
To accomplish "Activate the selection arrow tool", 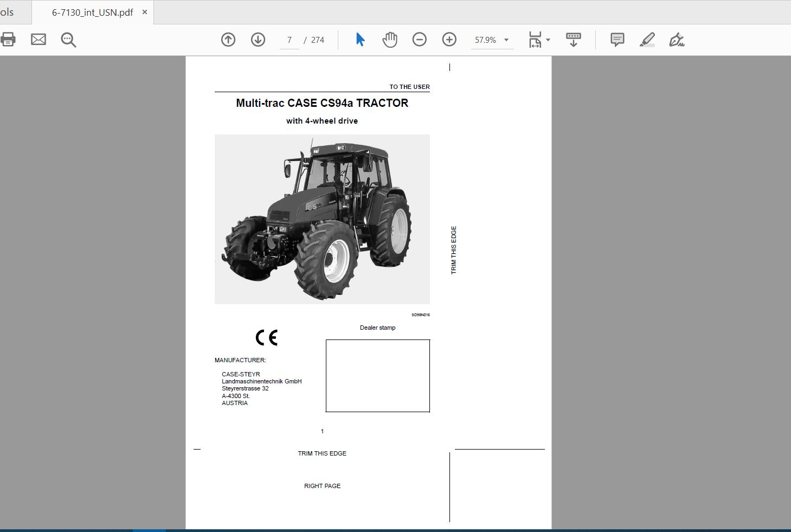I will click(x=360, y=40).
